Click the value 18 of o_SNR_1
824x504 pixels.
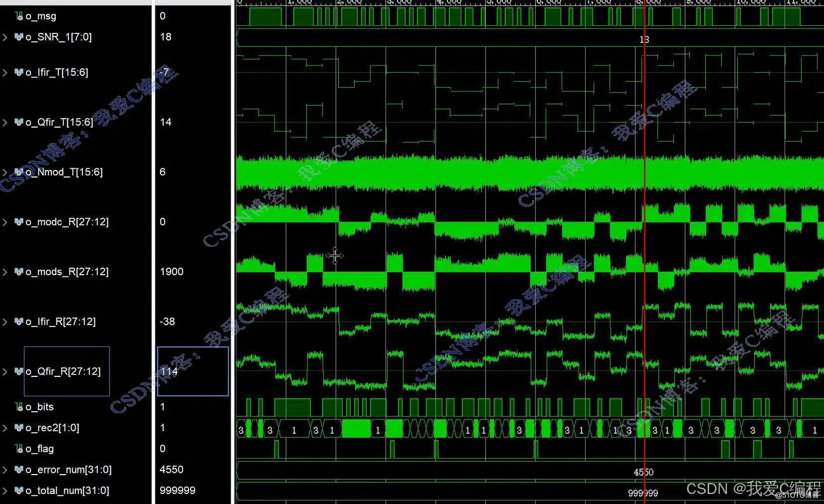pos(165,37)
